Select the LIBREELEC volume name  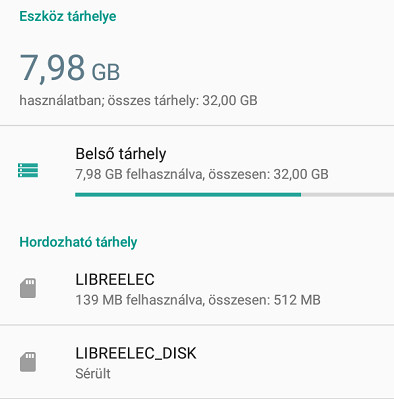pyautogui.click(x=115, y=279)
